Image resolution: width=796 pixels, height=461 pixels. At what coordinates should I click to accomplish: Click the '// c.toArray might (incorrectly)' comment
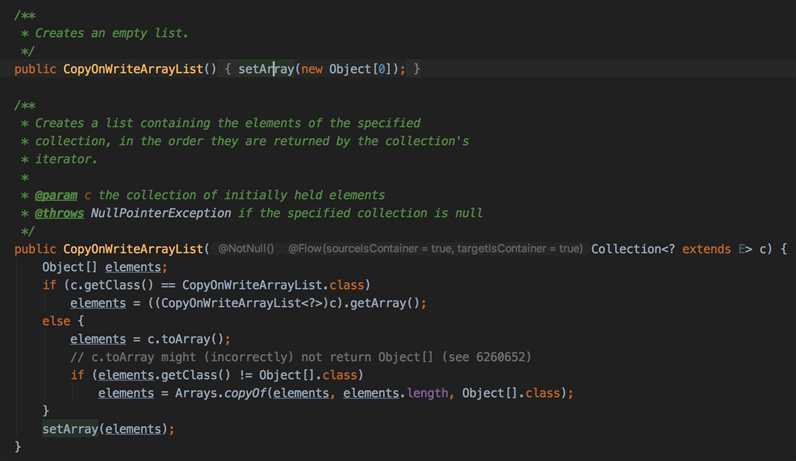[x=182, y=357]
